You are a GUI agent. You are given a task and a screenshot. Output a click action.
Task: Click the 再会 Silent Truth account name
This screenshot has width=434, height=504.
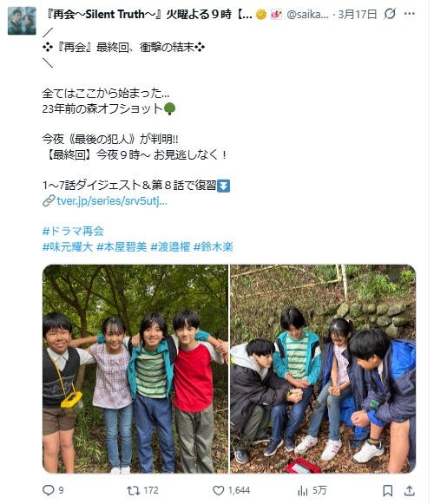coord(148,14)
